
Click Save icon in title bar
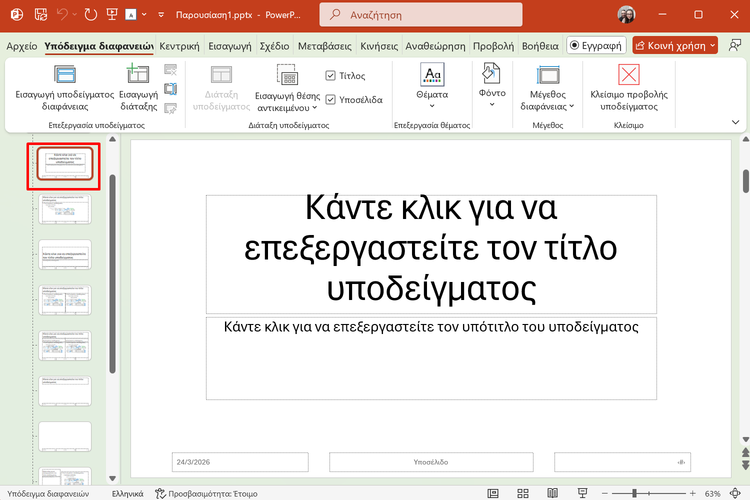coord(40,16)
